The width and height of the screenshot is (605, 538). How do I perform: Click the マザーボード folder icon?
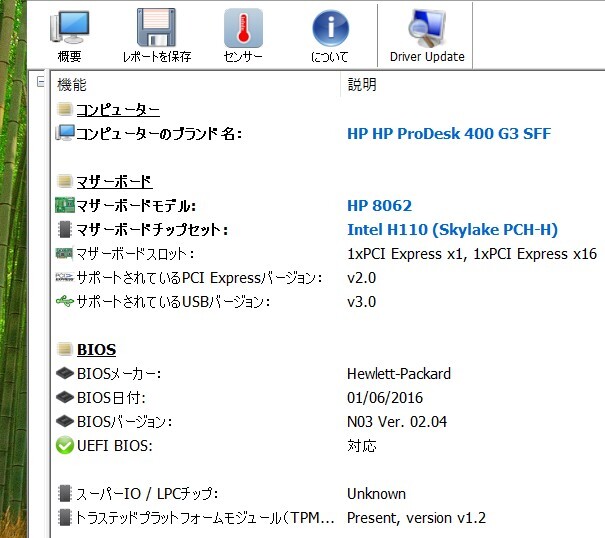(x=64, y=181)
